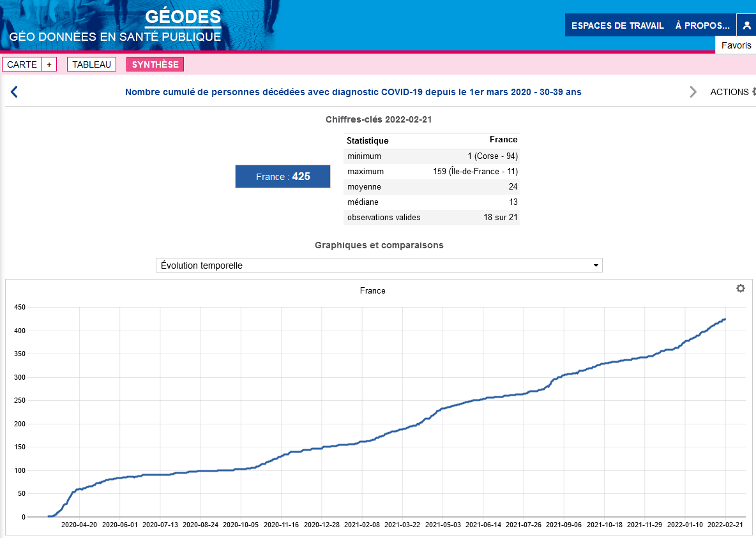Click the 2021-02-08 x-axis label
Viewport: 756px width, 538px height.
click(362, 525)
